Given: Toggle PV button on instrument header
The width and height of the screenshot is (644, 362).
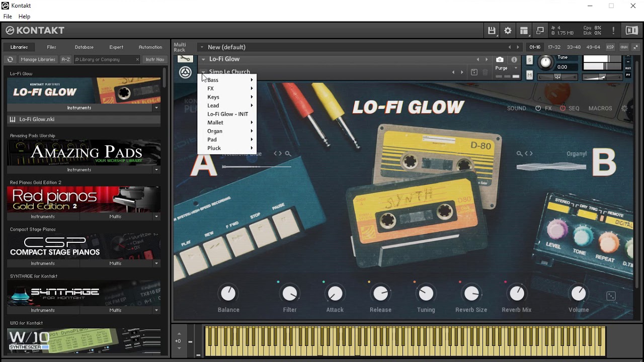Looking at the screenshot, I should [x=628, y=75].
